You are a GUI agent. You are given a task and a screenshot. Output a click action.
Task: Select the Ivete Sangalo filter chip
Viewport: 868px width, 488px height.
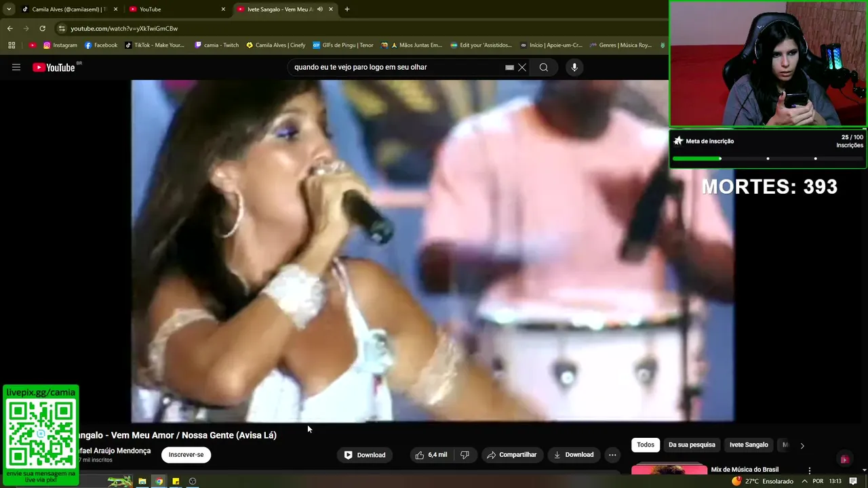pyautogui.click(x=749, y=445)
